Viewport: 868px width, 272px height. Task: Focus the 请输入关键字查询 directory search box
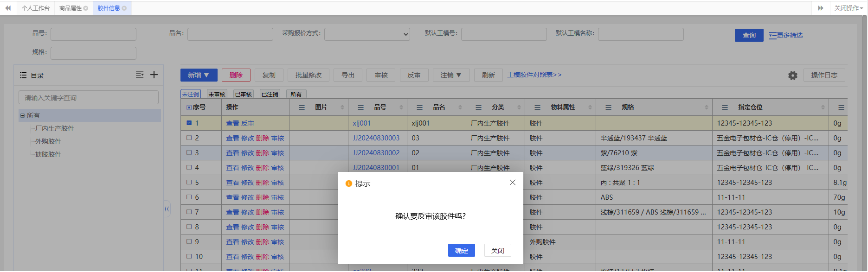(89, 97)
